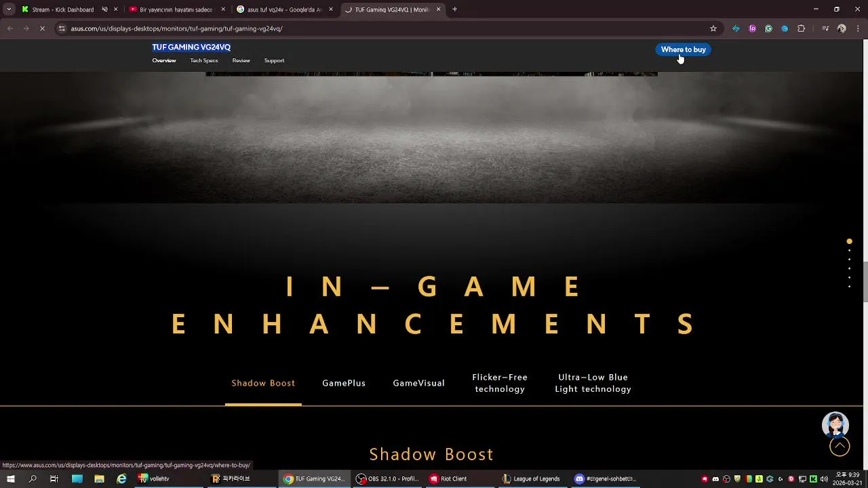Screen dimensions: 868x488
Task: Switch to the YouTube video tab
Action: point(176,9)
